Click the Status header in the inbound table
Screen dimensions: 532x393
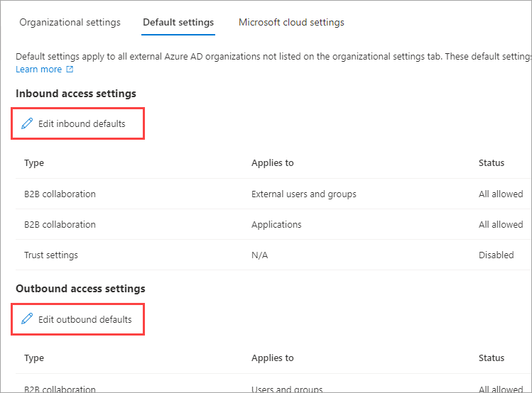click(492, 162)
